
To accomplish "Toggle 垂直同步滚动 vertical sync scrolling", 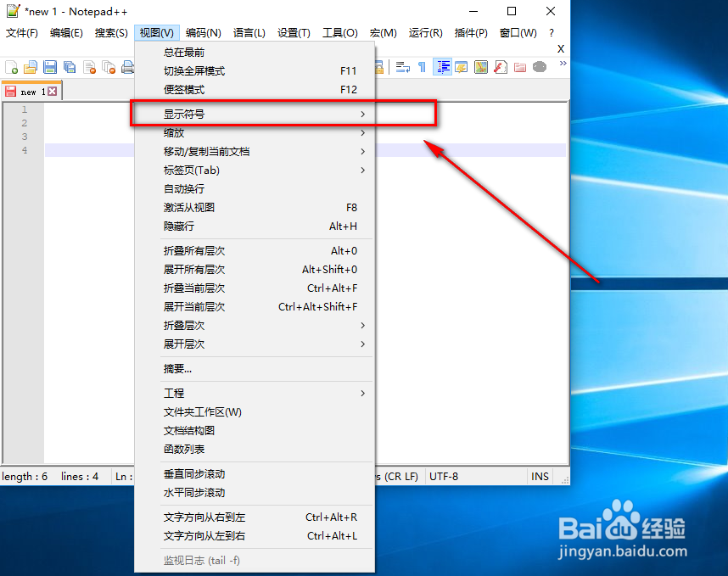I will [x=255, y=474].
